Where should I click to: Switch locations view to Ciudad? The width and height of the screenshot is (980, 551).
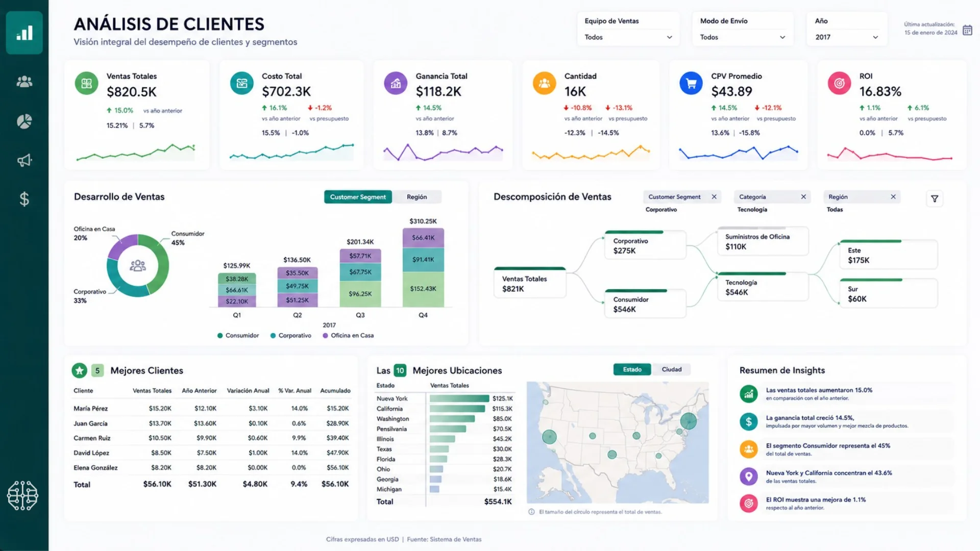[671, 369]
